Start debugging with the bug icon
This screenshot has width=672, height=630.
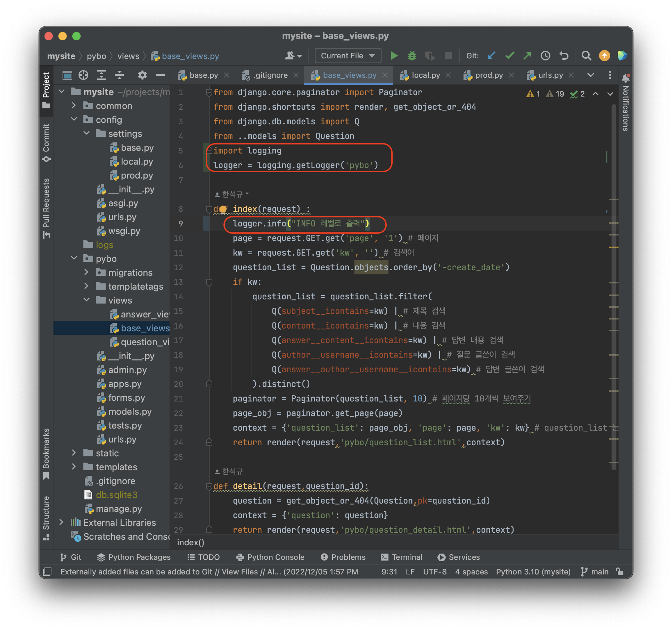[412, 56]
